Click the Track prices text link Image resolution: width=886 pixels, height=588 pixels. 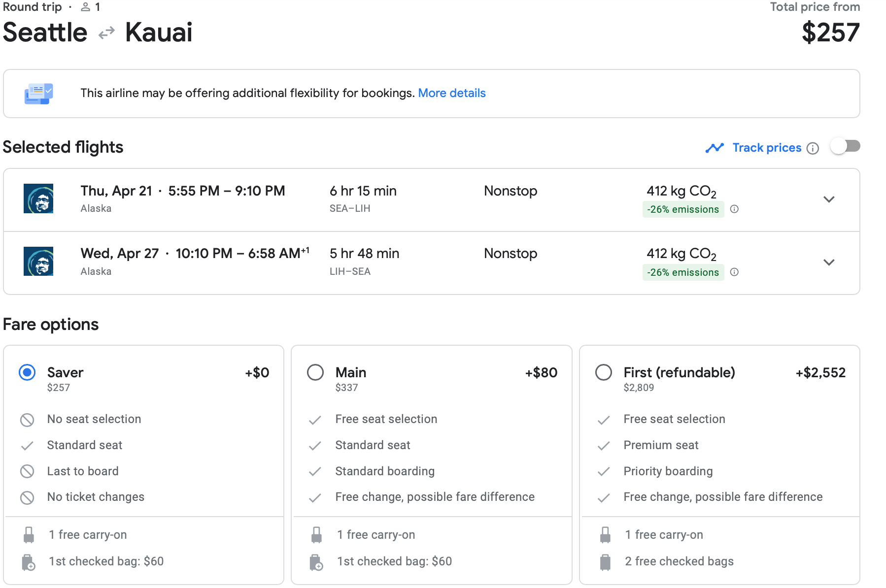pos(766,148)
